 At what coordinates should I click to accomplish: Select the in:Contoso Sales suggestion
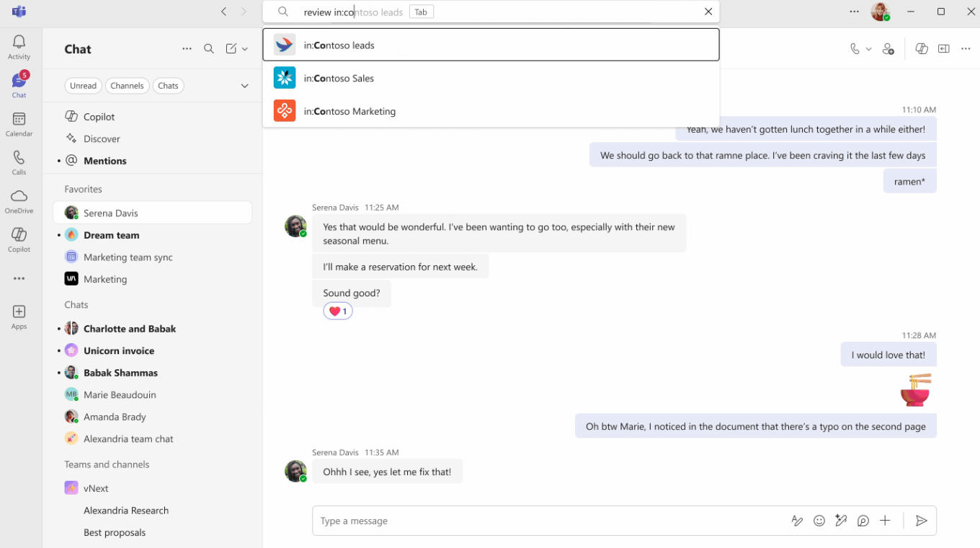491,78
